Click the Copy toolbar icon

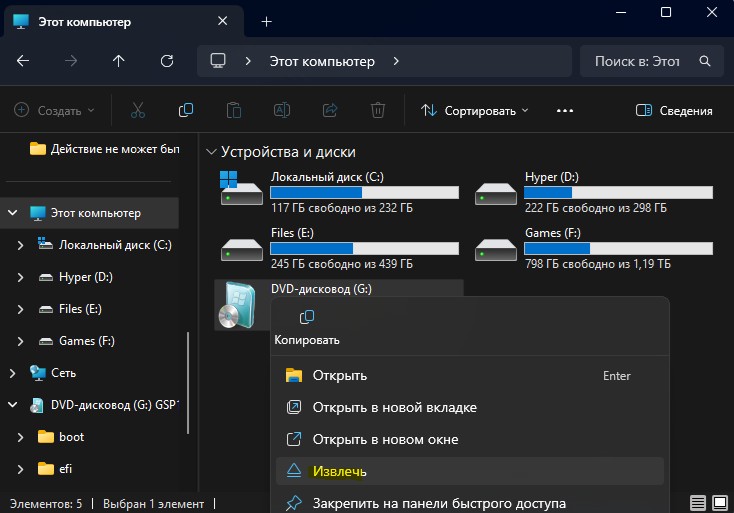[x=185, y=110]
